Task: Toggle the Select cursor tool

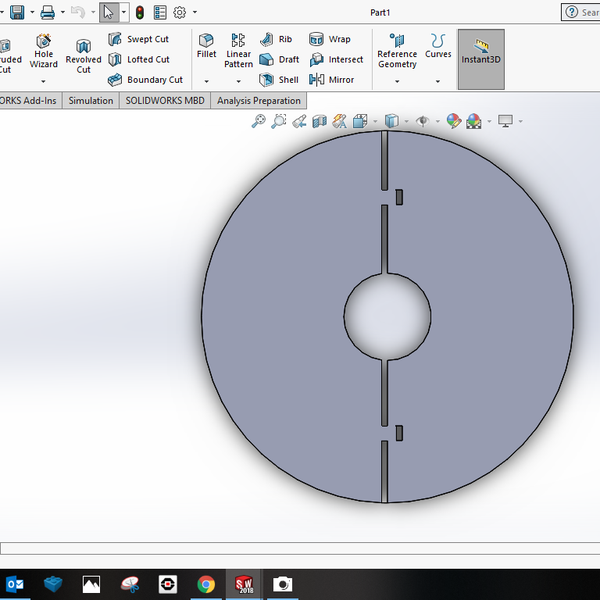Action: point(109,13)
